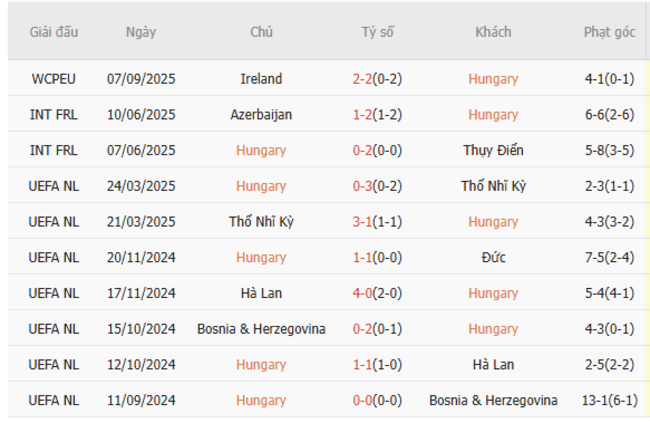Open the Azerbaijan team link
Viewport: 650px width, 423px height.
click(261, 115)
